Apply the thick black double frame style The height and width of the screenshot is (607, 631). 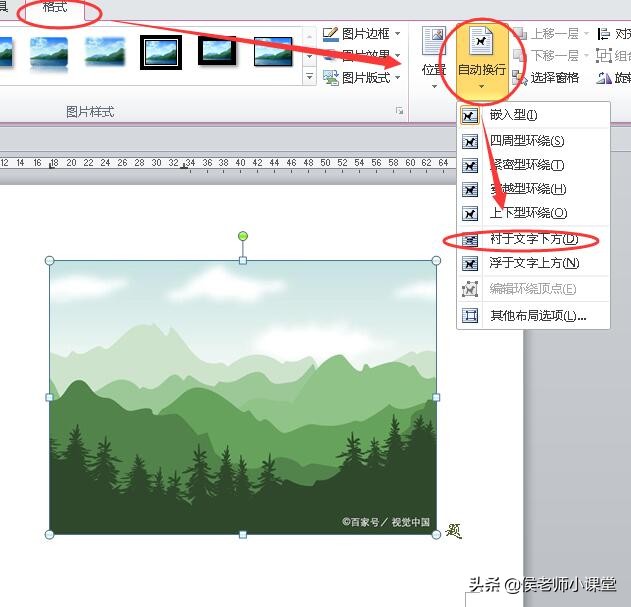[161, 52]
